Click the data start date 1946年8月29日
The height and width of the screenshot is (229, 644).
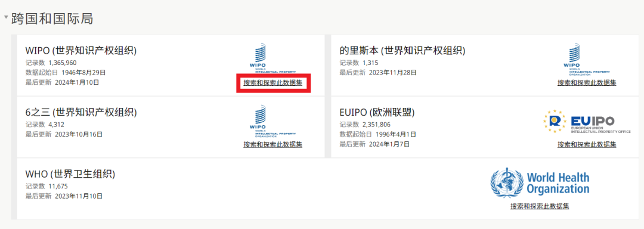click(x=84, y=73)
